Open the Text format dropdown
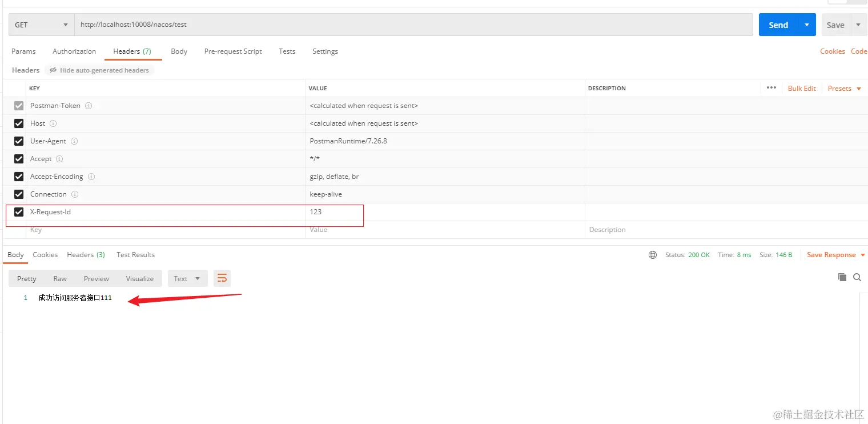This screenshot has height=424, width=868. 187,279
